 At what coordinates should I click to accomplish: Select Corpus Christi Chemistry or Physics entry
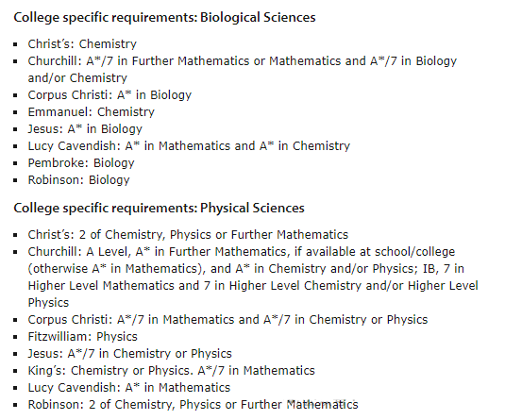click(x=227, y=320)
